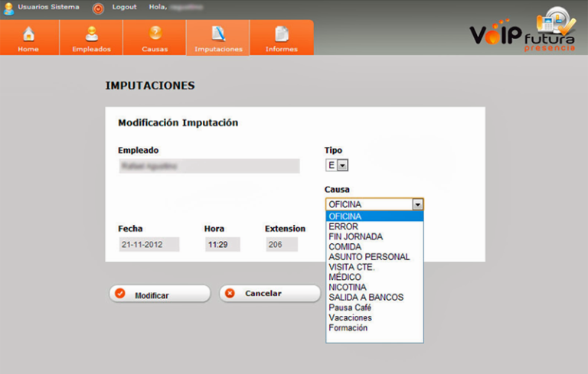
Task: Choose COMIDA in the Causa list
Action: tap(345, 247)
